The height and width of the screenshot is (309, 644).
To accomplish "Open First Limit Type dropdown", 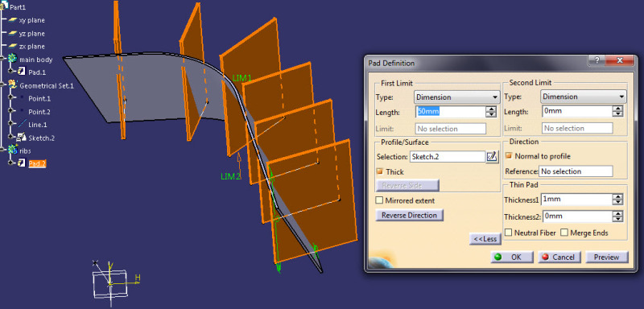I will pyautogui.click(x=456, y=97).
